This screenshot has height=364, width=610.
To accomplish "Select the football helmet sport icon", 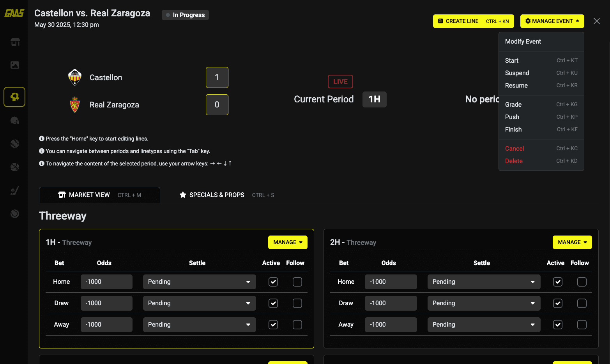I will 15,121.
